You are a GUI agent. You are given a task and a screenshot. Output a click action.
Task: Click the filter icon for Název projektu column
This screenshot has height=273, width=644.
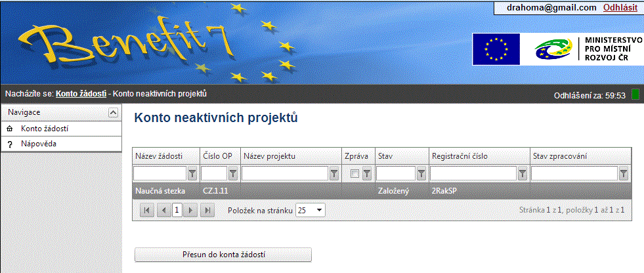click(334, 174)
